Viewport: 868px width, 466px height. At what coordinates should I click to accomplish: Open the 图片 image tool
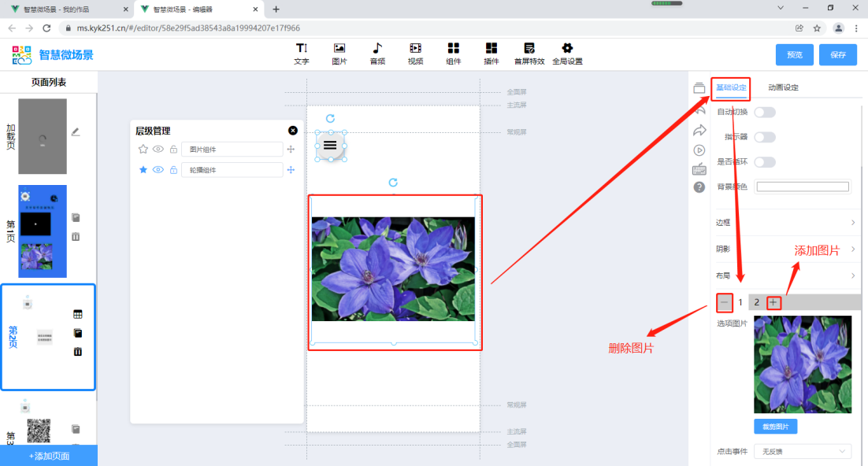point(339,53)
